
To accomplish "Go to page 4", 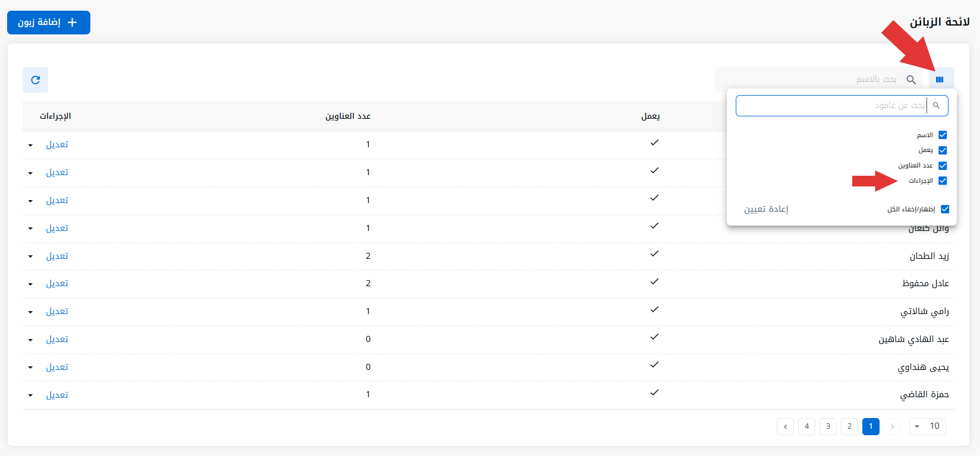I will click(806, 426).
